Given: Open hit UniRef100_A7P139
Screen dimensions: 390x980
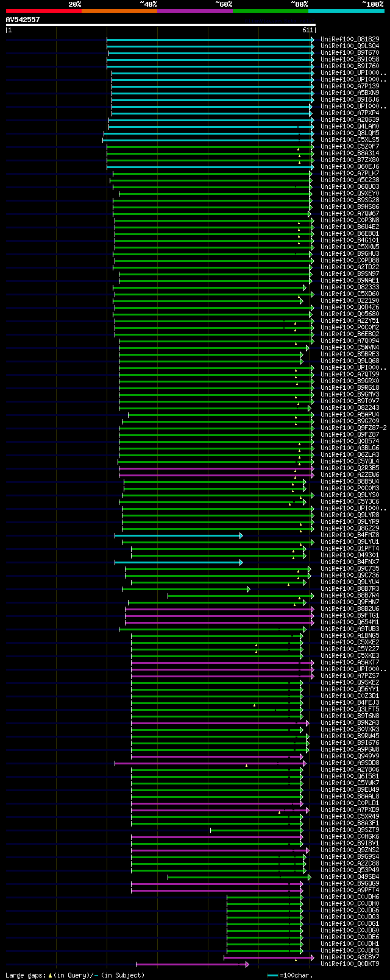Looking at the screenshot, I should [x=350, y=86].
